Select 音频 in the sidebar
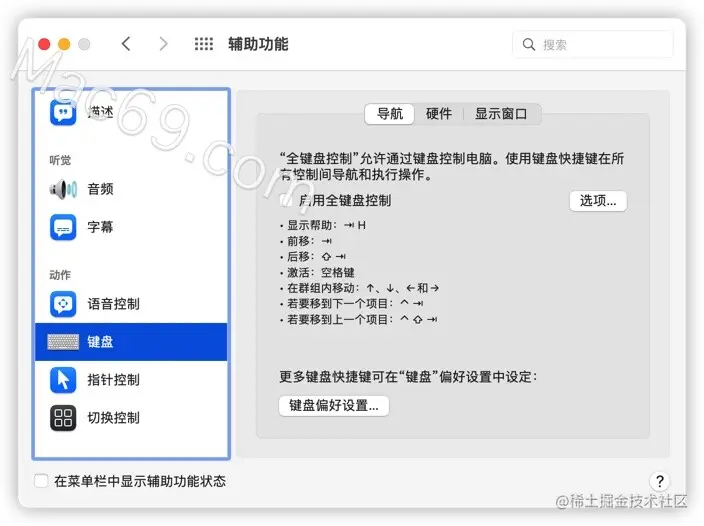 click(131, 189)
